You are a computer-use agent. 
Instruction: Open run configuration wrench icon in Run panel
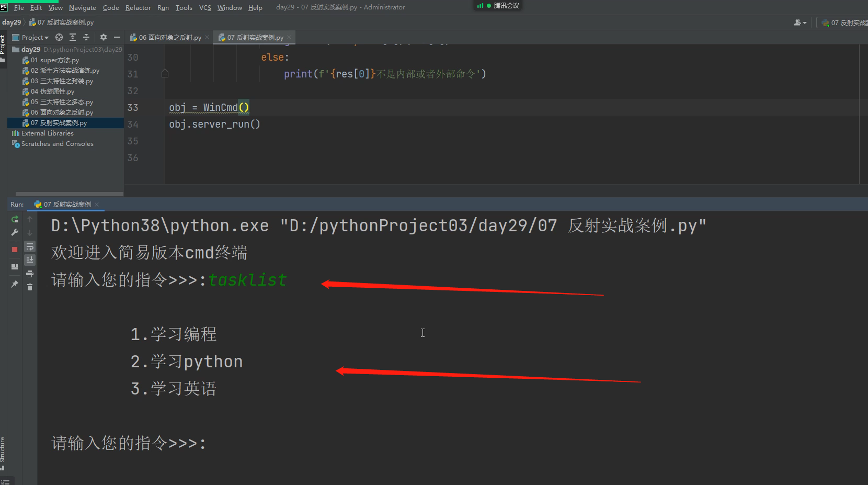[x=15, y=232]
